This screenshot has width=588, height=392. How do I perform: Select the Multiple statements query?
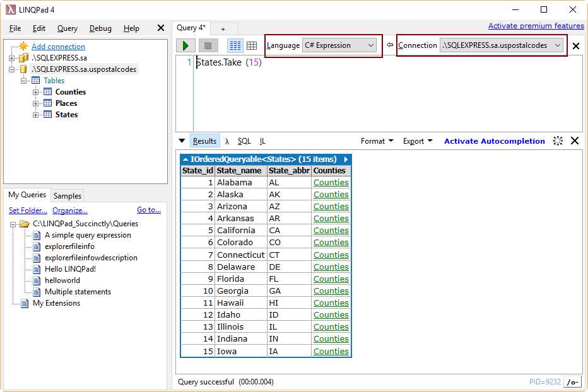pyautogui.click(x=78, y=292)
